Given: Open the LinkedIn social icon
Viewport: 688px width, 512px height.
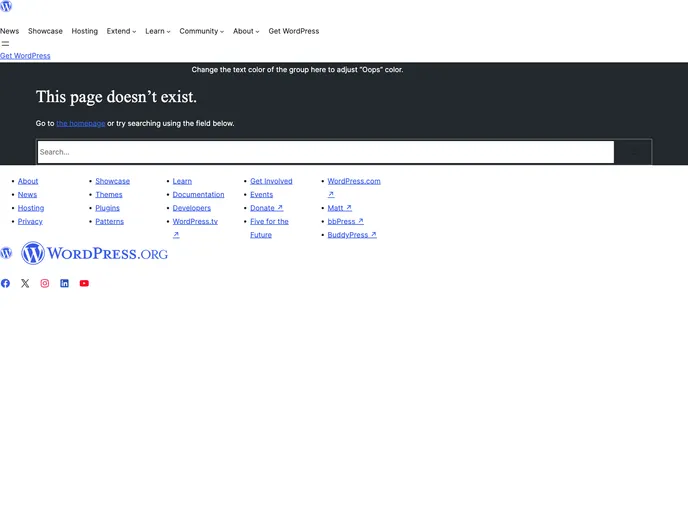Looking at the screenshot, I should tap(64, 283).
